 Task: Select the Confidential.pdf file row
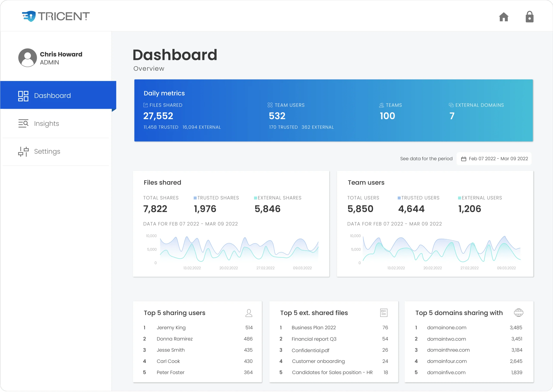click(334, 350)
